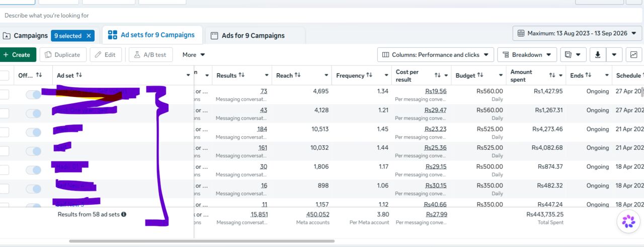Toggle the ad set with Rs4,273.46 spent
This screenshot has width=644, height=247.
click(33, 132)
